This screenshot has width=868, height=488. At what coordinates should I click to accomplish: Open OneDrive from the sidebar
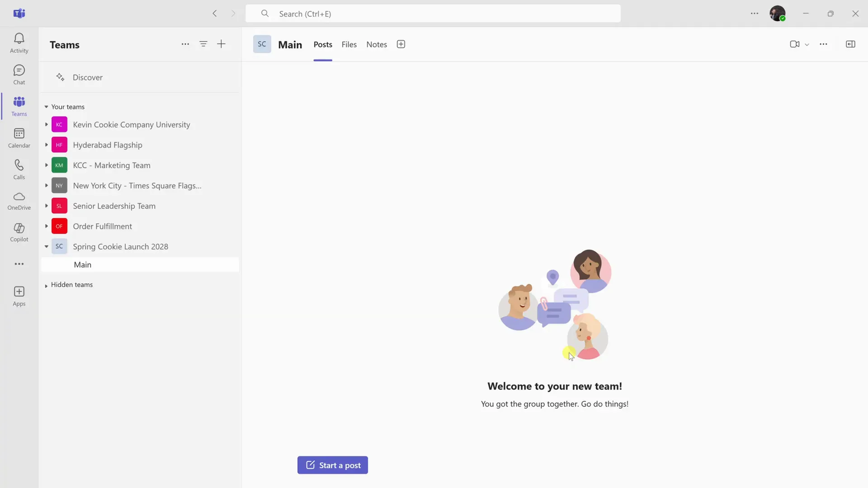[x=19, y=201]
